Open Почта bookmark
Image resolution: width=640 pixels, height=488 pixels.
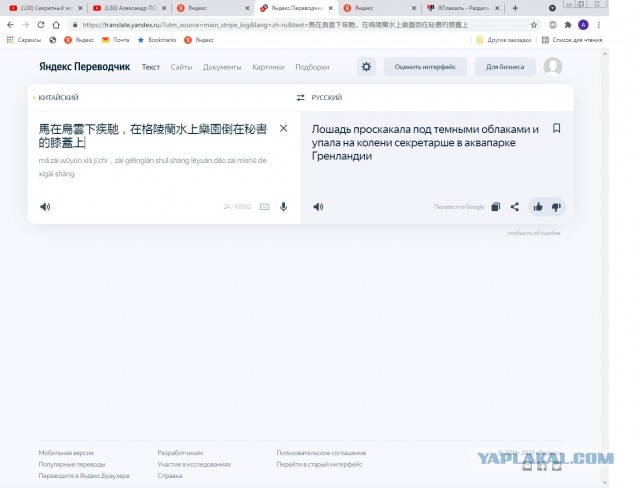click(116, 40)
